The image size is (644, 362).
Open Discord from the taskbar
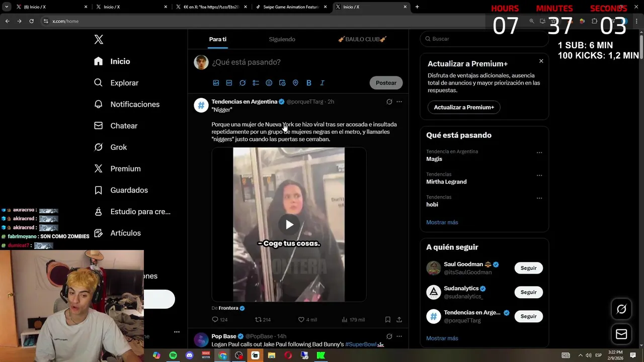pyautogui.click(x=190, y=355)
